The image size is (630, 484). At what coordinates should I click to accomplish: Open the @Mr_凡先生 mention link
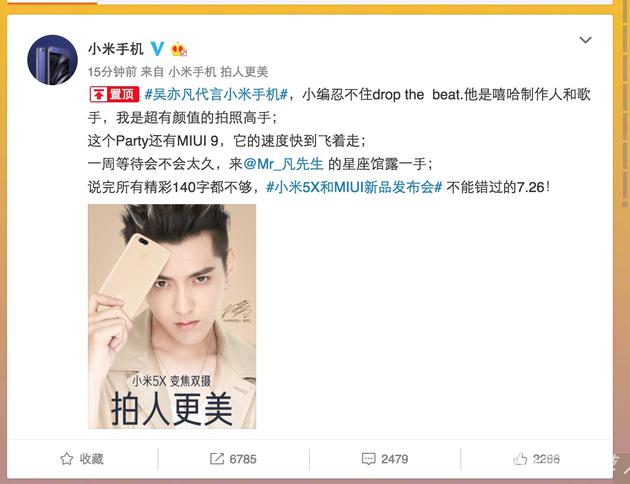pos(283,164)
